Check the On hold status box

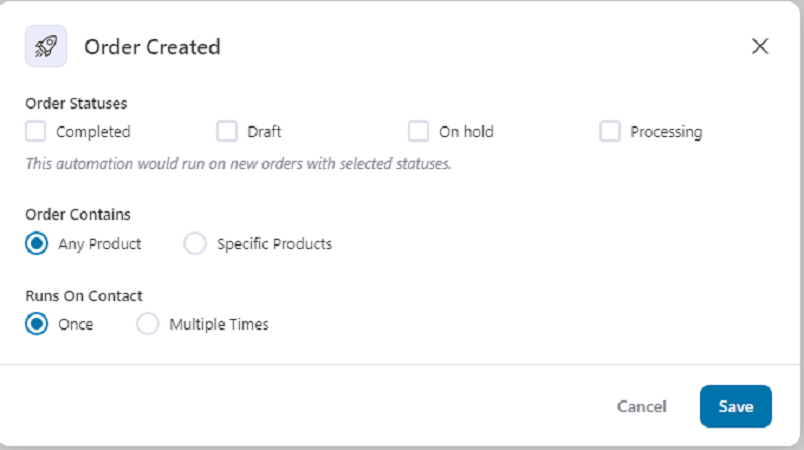[x=418, y=131]
